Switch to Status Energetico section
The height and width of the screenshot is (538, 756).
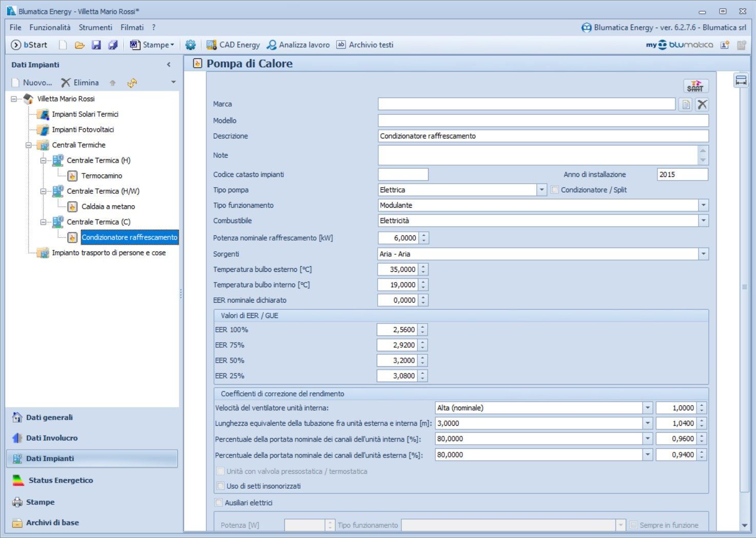[x=61, y=481]
